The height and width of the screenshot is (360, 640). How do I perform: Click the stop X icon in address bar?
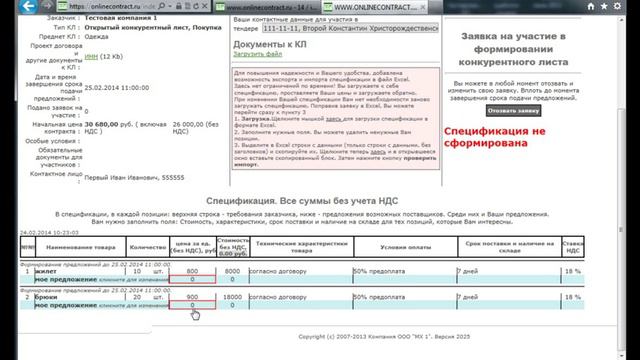(x=204, y=6)
